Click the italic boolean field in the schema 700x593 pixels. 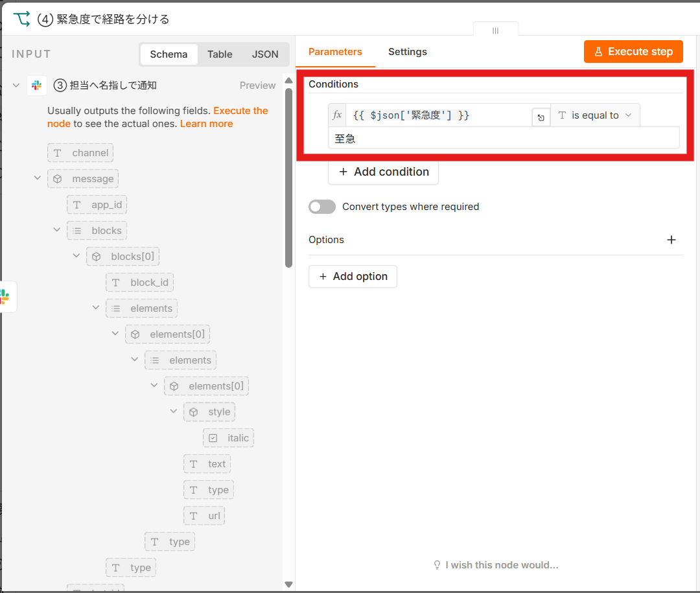tap(229, 438)
